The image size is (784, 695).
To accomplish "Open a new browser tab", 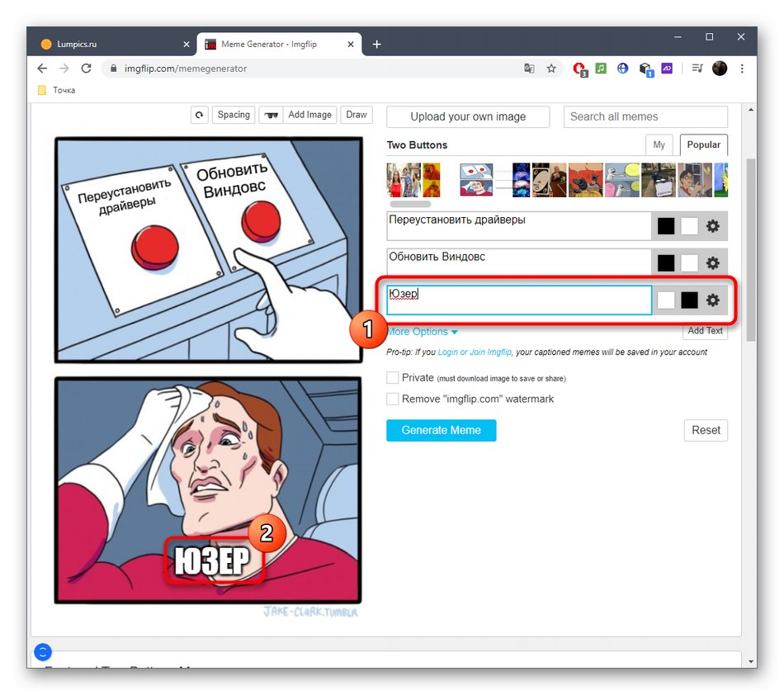I will click(x=376, y=45).
